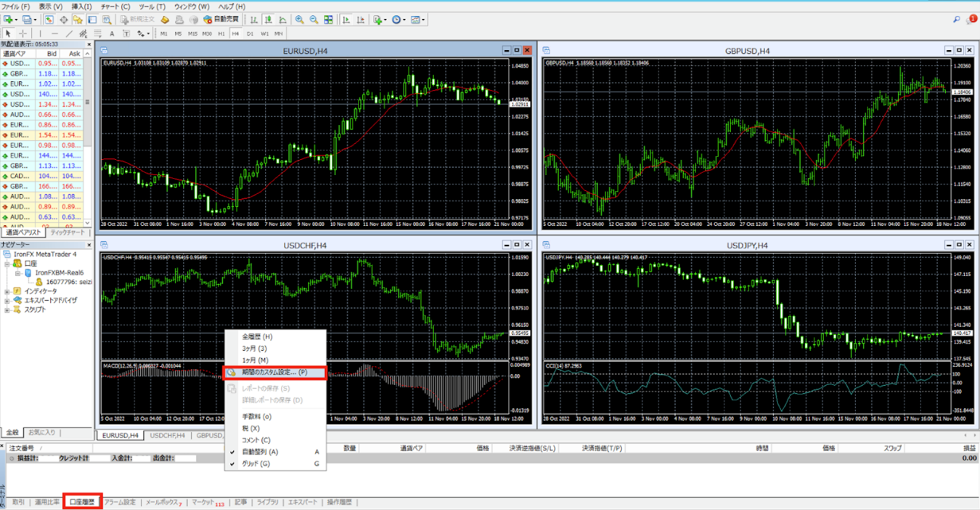Click the zoom out magnifier icon
The height and width of the screenshot is (510, 980).
[x=314, y=20]
